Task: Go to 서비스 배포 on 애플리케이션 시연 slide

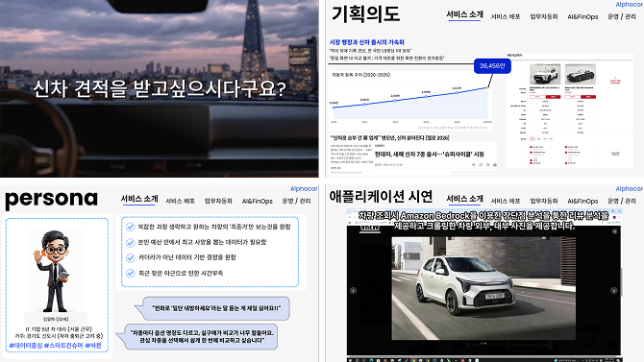Action: click(506, 201)
